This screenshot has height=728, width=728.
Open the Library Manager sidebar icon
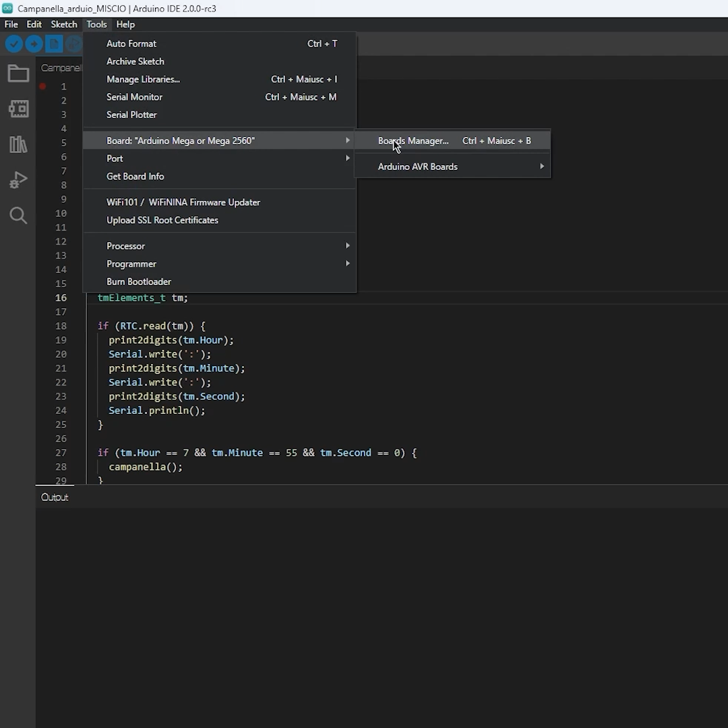click(18, 144)
